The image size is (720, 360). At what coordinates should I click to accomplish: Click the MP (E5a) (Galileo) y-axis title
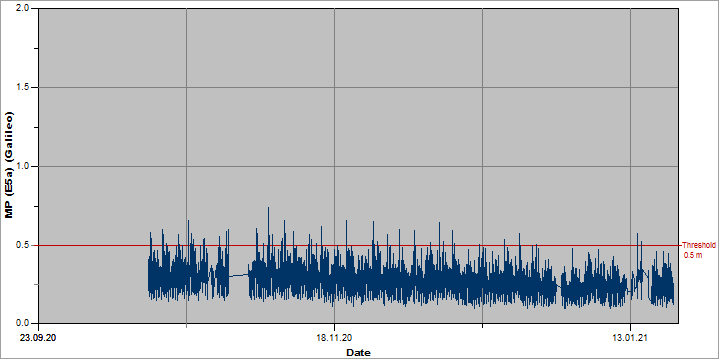pos(9,165)
